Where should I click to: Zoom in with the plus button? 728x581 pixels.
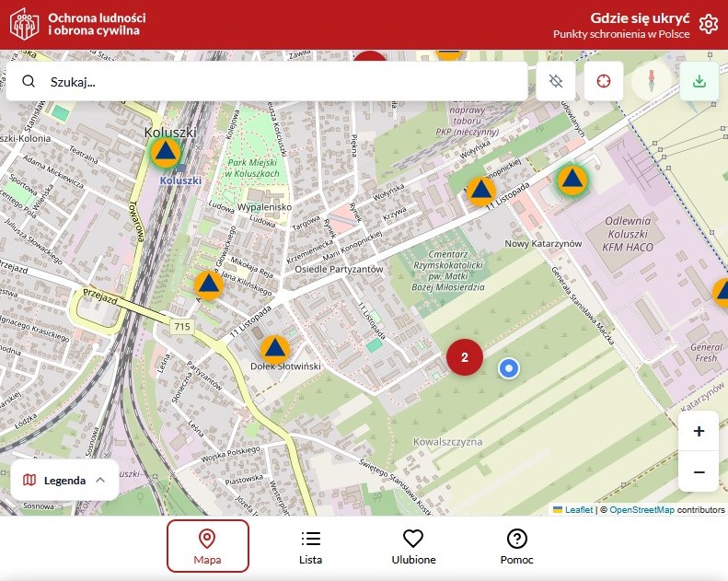(x=699, y=431)
